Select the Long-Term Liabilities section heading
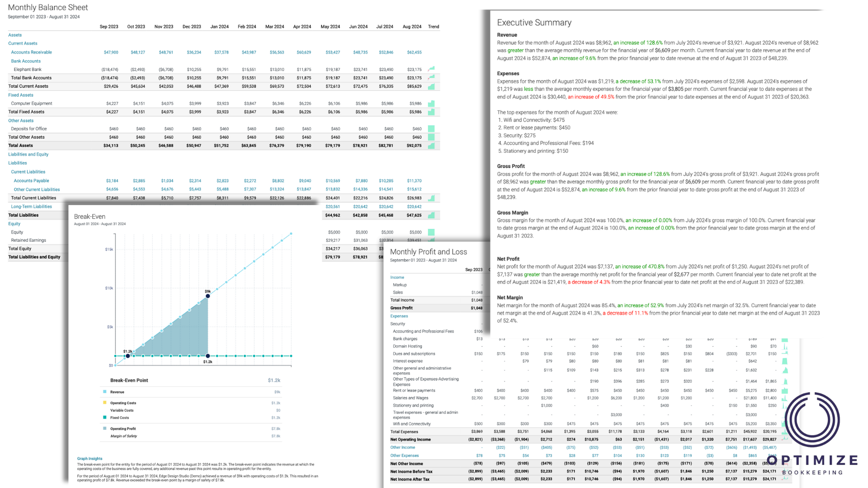This screenshot has height=488, width=868. 31,206
